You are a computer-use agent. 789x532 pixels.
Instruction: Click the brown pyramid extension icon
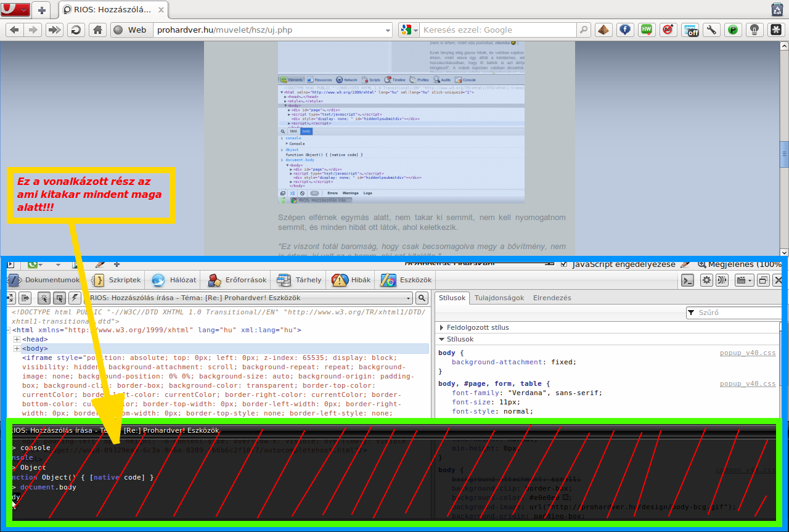pos(603,30)
